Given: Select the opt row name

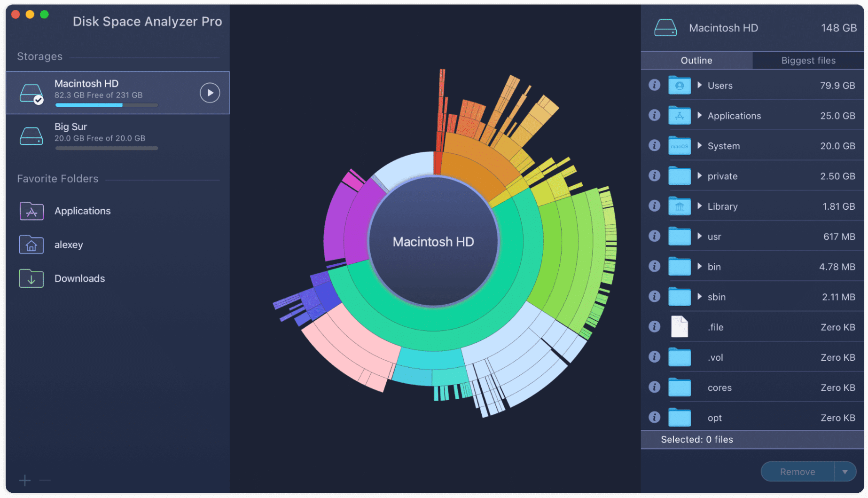Looking at the screenshot, I should (x=715, y=418).
